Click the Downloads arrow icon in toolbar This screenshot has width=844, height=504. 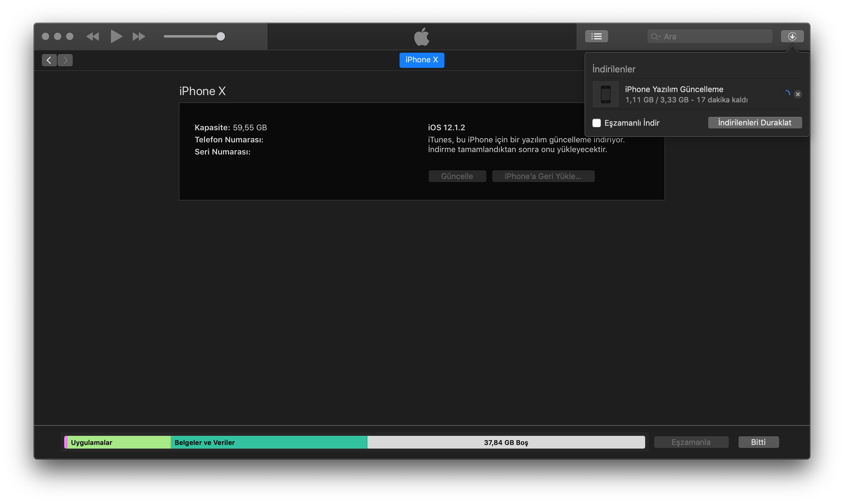pyautogui.click(x=792, y=36)
